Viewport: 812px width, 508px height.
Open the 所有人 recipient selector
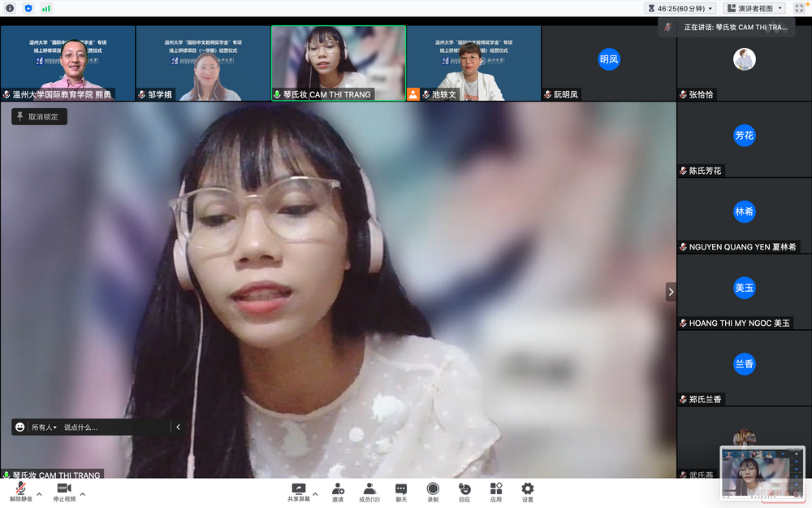coord(44,427)
